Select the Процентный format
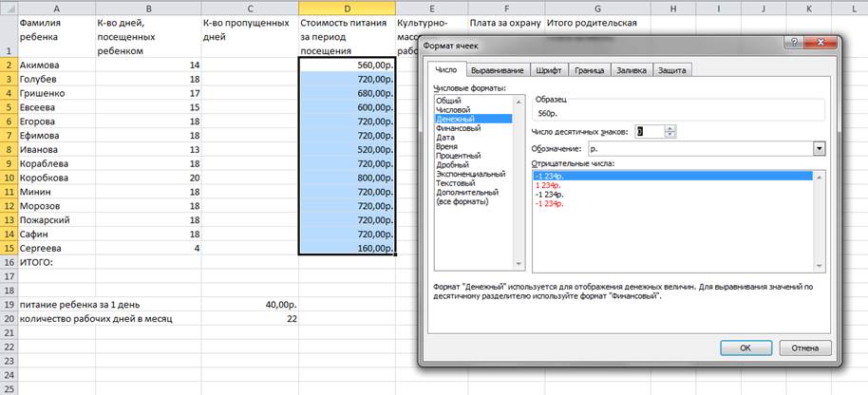 click(x=474, y=156)
